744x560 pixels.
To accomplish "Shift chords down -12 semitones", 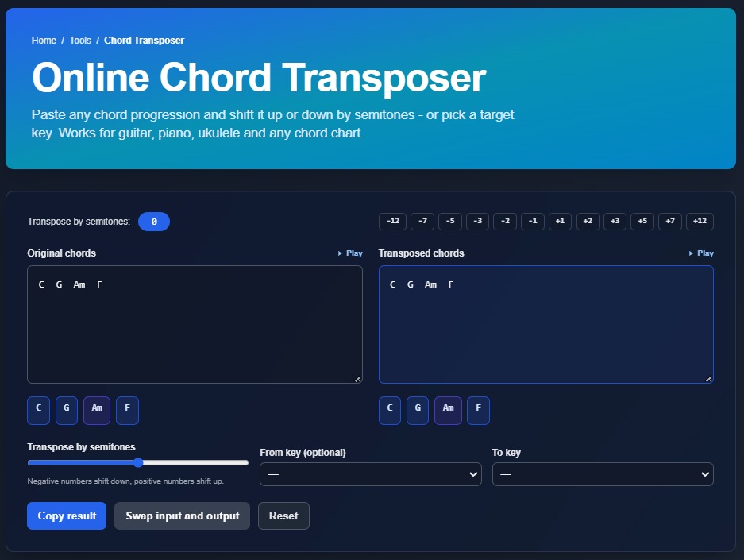I will [x=394, y=221].
